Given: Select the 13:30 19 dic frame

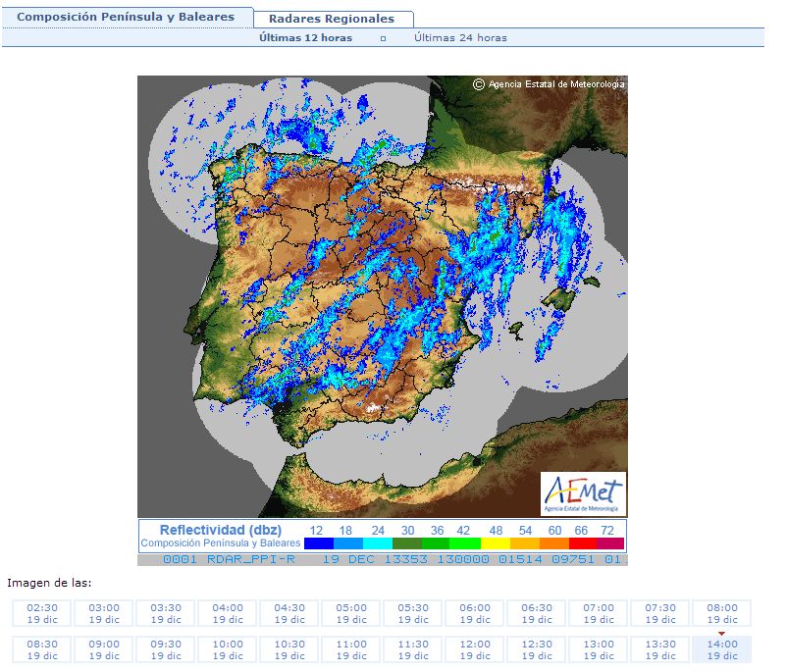Looking at the screenshot, I should pos(660,649).
